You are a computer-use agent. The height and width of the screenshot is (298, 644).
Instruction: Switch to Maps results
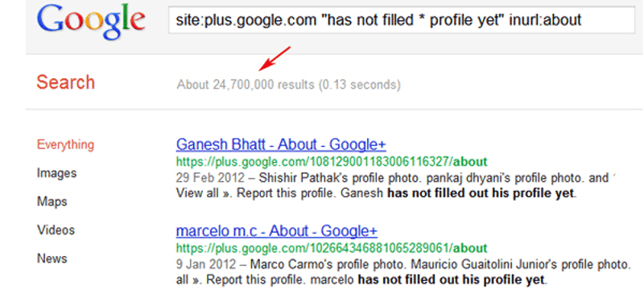coord(52,201)
